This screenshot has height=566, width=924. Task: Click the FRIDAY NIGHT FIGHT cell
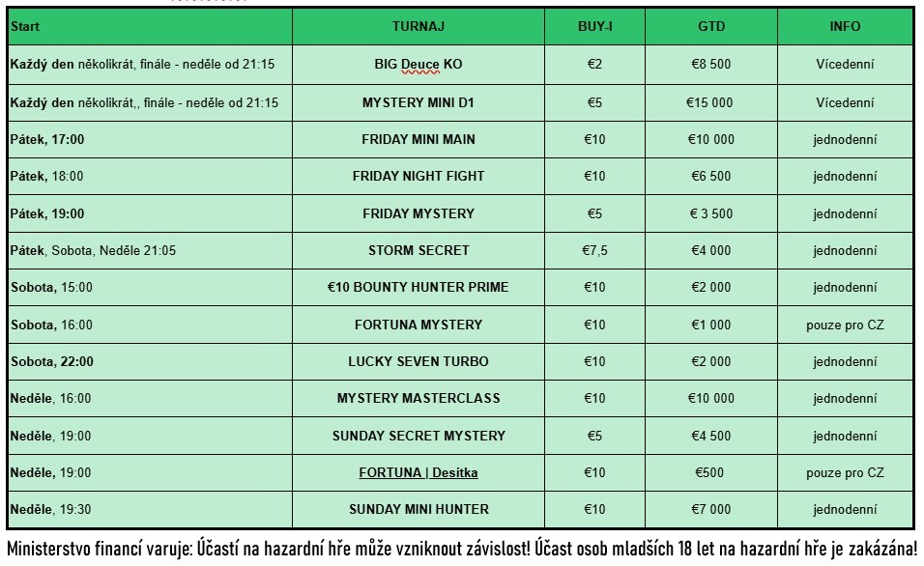(418, 176)
